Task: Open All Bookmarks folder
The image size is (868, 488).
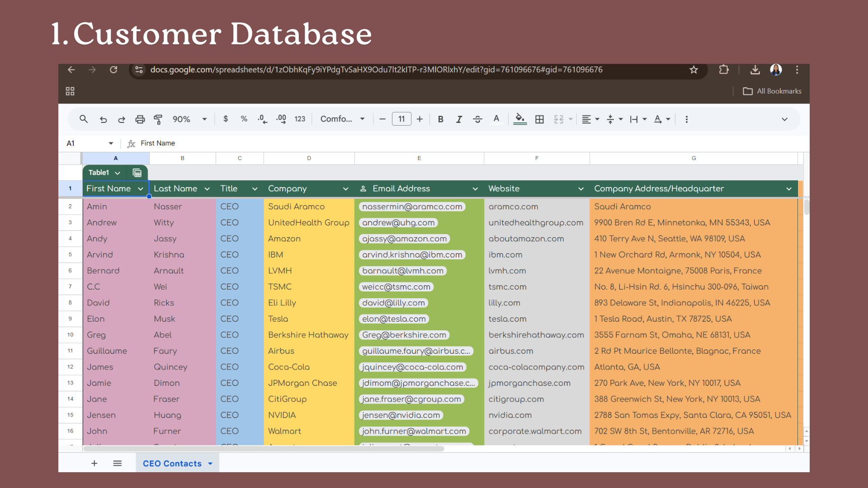Action: (772, 91)
